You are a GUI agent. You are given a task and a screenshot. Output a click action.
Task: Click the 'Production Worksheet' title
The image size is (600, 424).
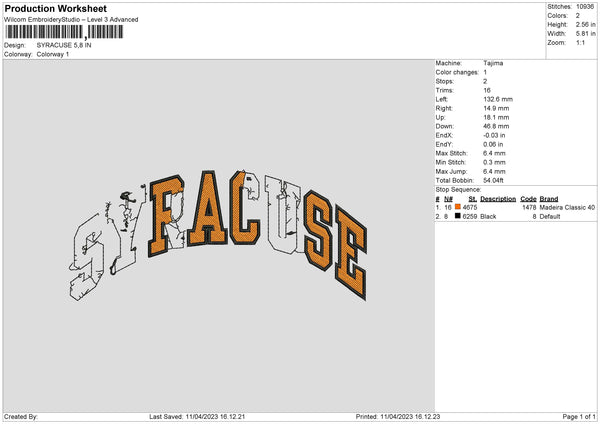point(55,8)
